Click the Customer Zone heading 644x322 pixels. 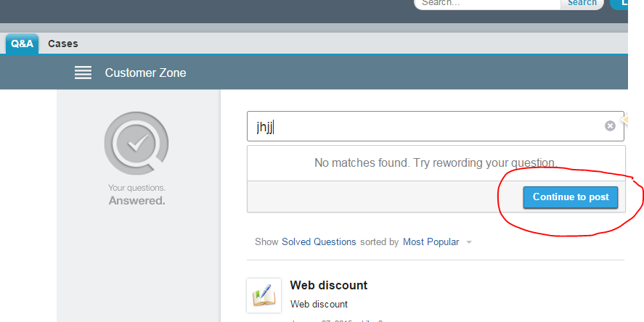145,73
